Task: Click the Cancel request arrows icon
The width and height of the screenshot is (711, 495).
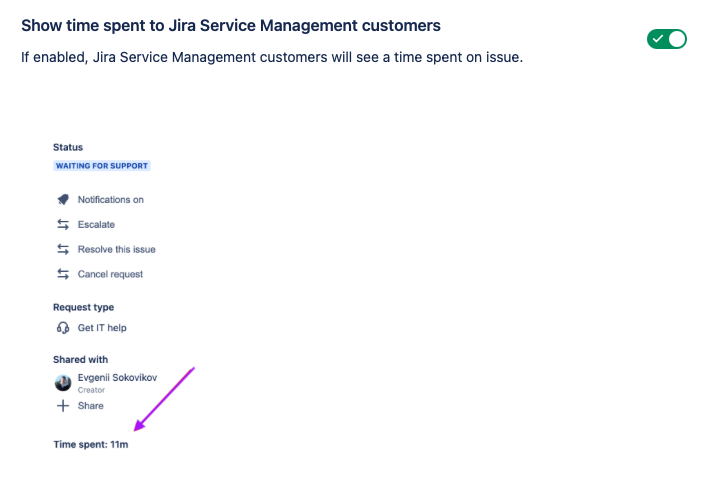Action: (63, 274)
